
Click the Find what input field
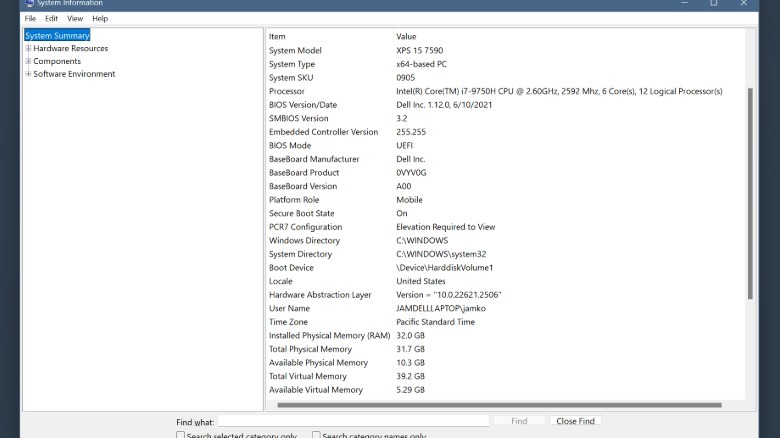tap(353, 421)
